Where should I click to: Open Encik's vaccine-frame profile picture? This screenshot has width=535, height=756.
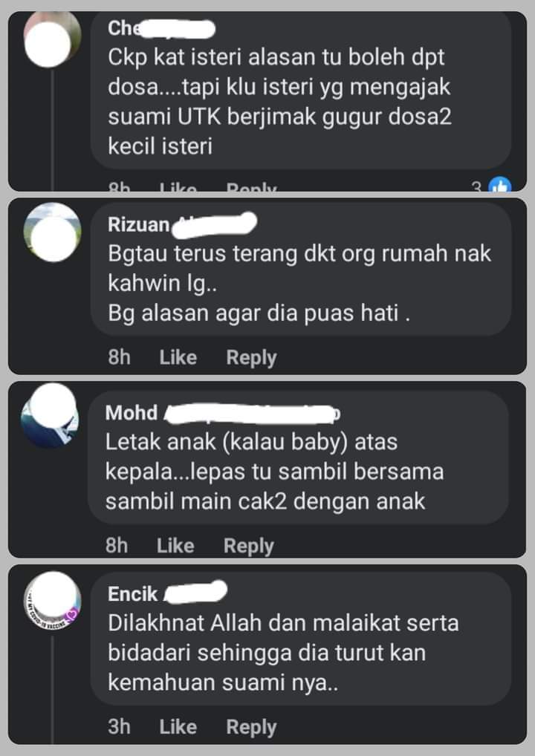tap(52, 601)
